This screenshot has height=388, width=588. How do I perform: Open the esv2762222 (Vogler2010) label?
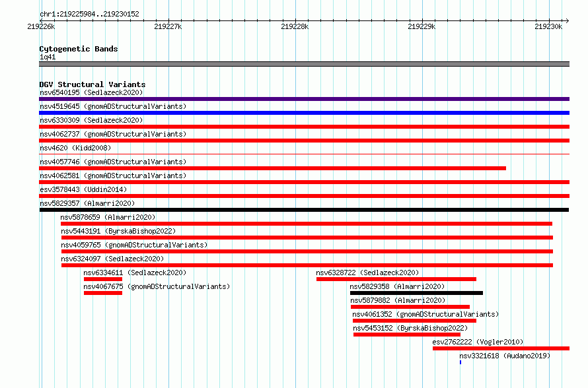pyautogui.click(x=478, y=342)
